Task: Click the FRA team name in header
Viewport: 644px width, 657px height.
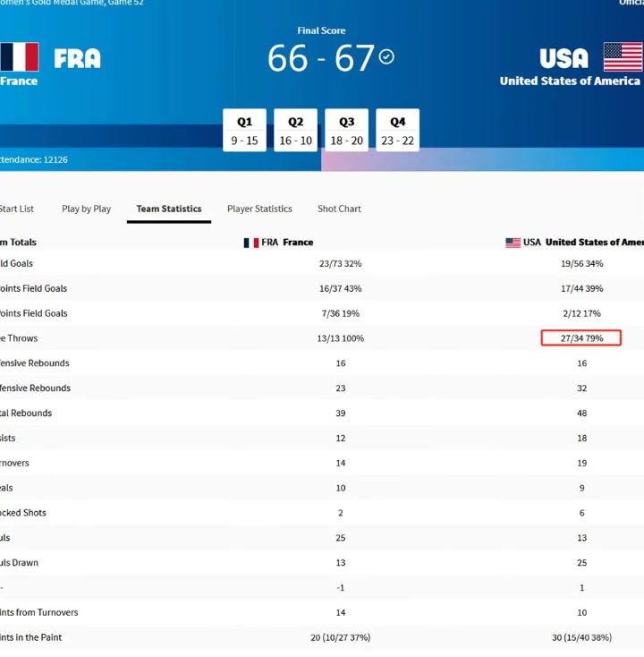Action: [x=78, y=58]
